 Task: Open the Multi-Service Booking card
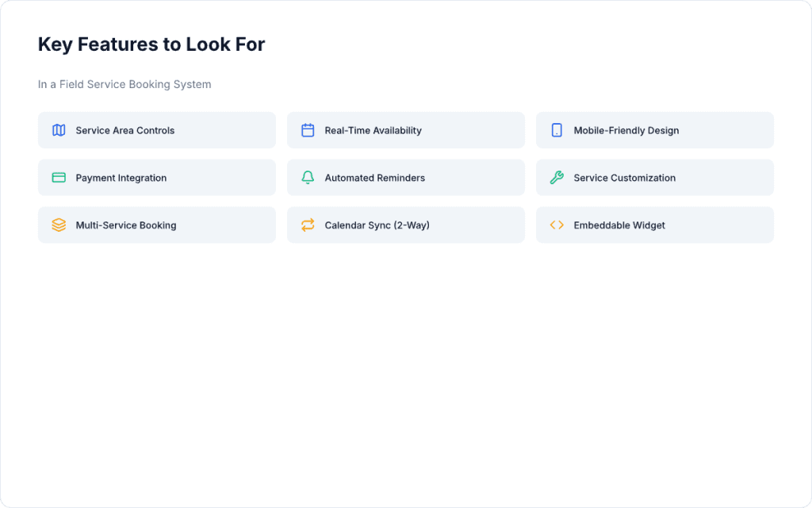pos(156,225)
